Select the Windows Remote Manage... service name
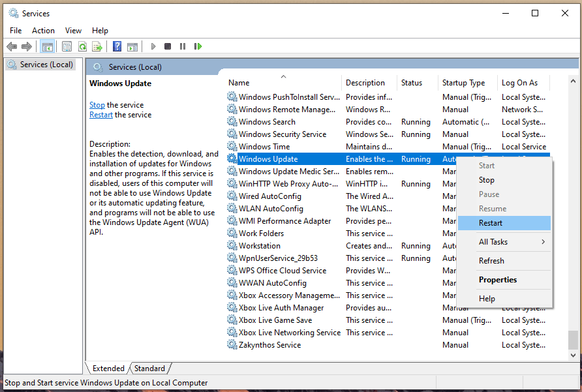The height and width of the screenshot is (392, 582). pyautogui.click(x=287, y=110)
